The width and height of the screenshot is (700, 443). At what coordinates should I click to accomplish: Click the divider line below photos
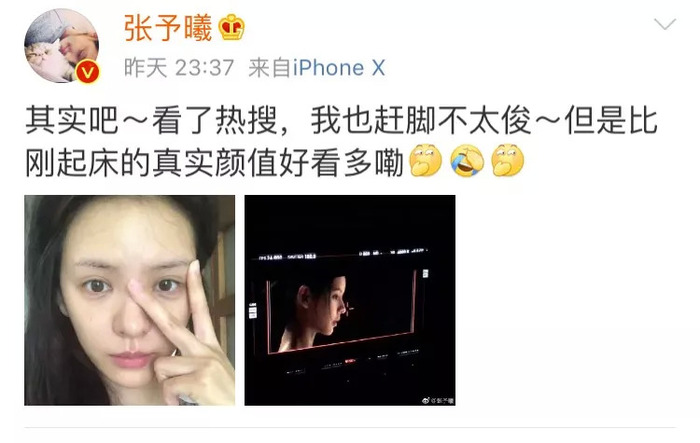350,427
